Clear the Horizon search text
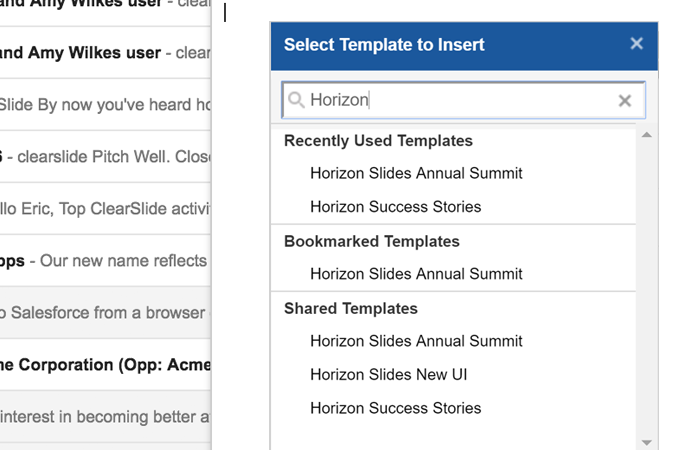The image size is (700, 450). [625, 100]
